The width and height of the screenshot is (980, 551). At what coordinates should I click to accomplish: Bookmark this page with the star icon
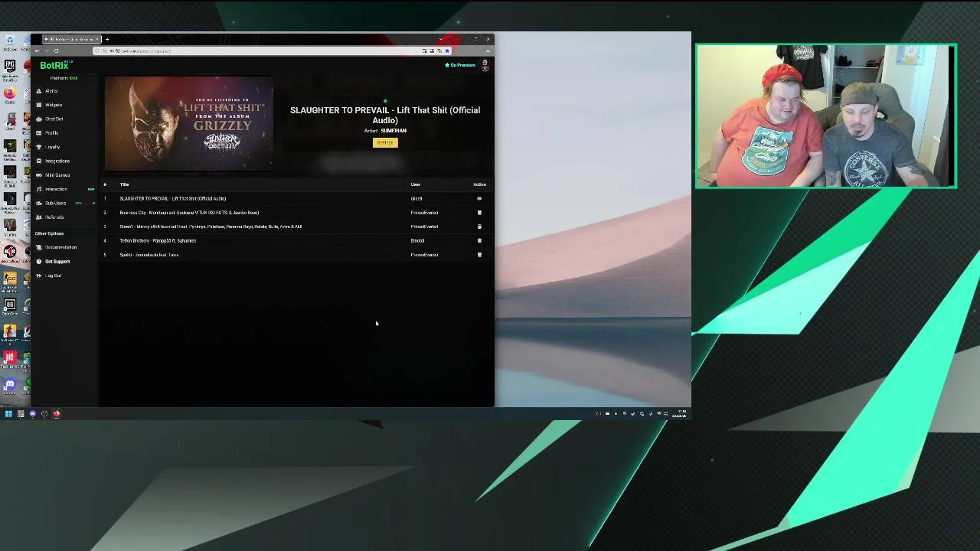click(x=447, y=51)
